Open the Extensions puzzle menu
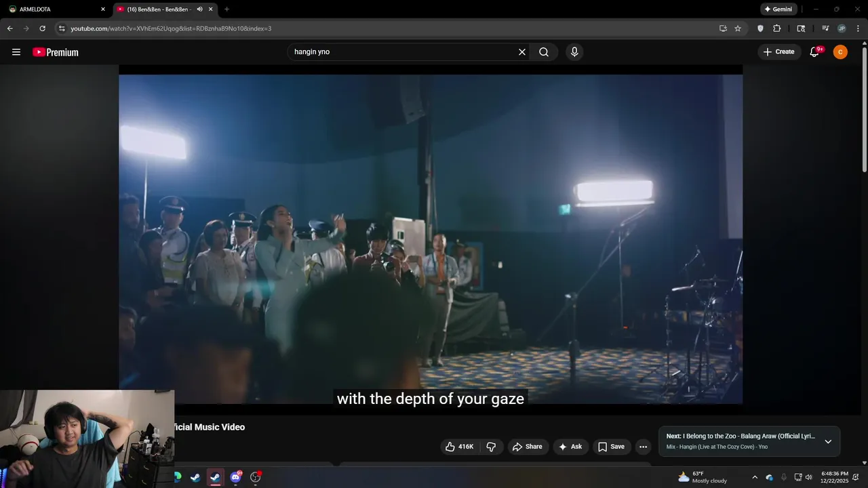868x488 pixels. (x=777, y=28)
